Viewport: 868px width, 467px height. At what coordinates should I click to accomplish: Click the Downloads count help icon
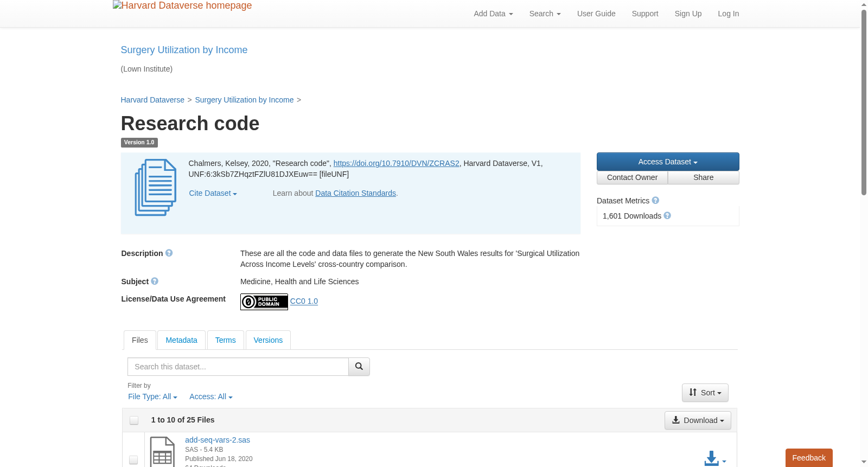click(x=667, y=216)
